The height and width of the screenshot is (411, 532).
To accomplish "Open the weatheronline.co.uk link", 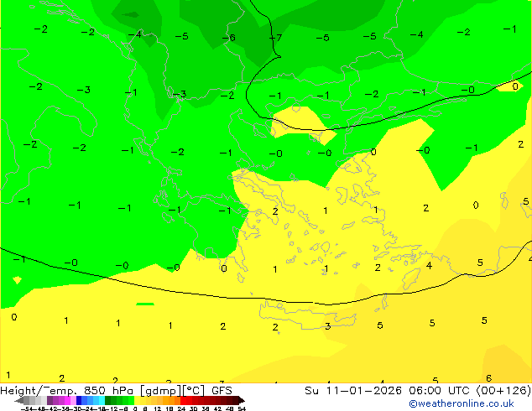I will pos(462,403).
